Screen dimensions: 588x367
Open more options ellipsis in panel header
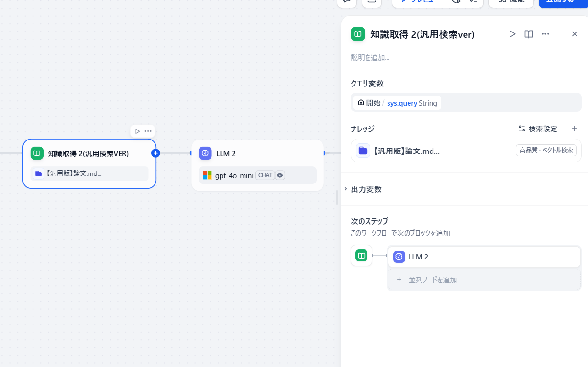pyautogui.click(x=545, y=34)
